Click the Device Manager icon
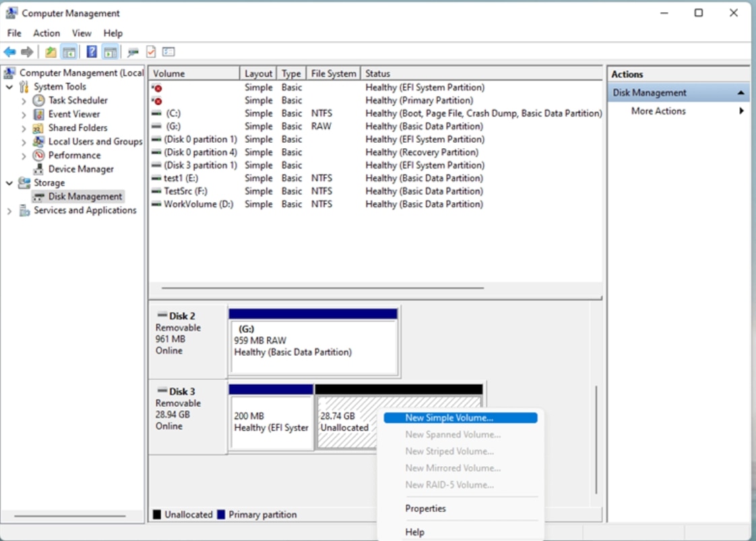The width and height of the screenshot is (756, 541). point(38,169)
